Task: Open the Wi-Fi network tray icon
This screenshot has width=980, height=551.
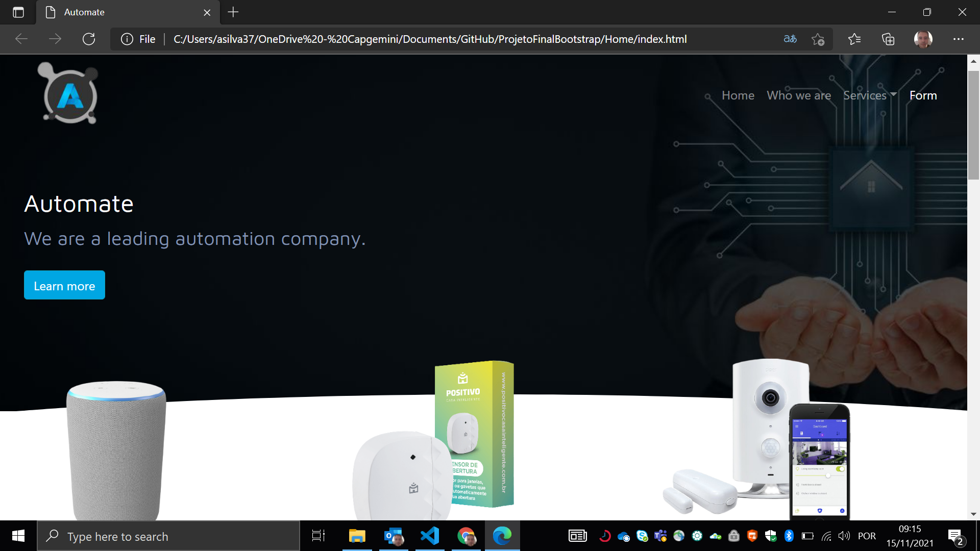Action: click(x=826, y=536)
